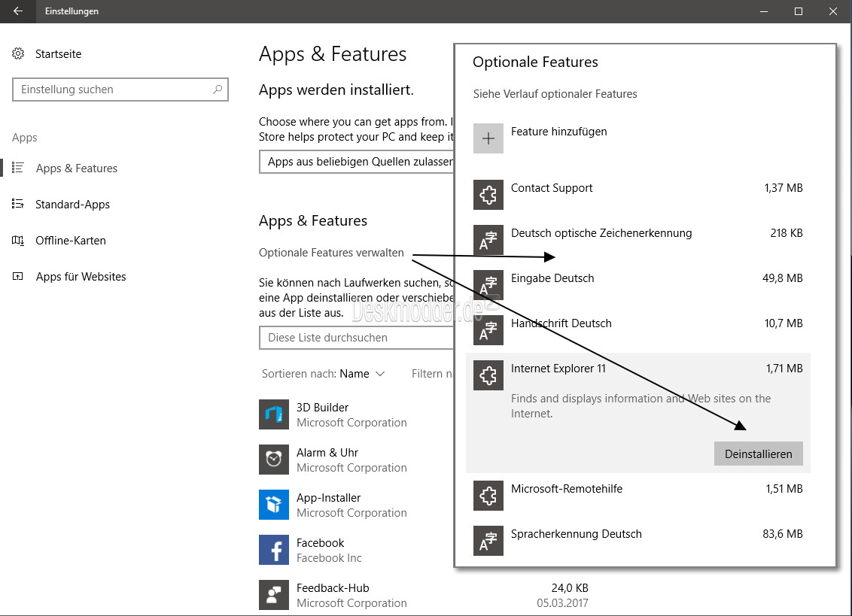Select the Feedback-Hub app name

(x=333, y=587)
